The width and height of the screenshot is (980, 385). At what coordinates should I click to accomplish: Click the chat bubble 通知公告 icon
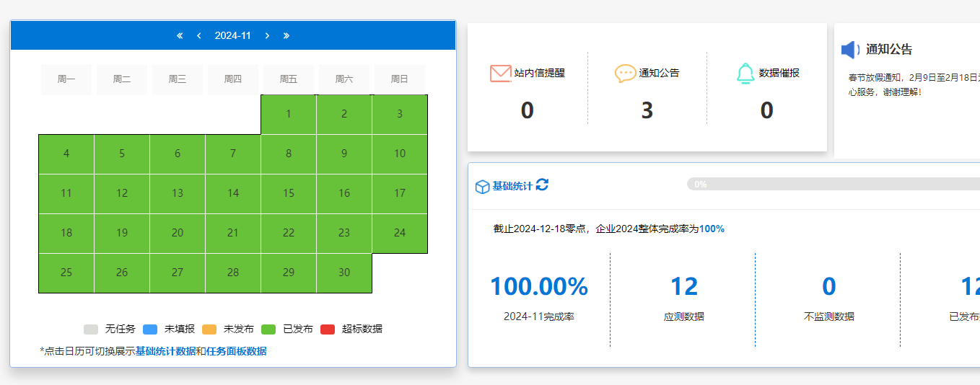pos(625,73)
